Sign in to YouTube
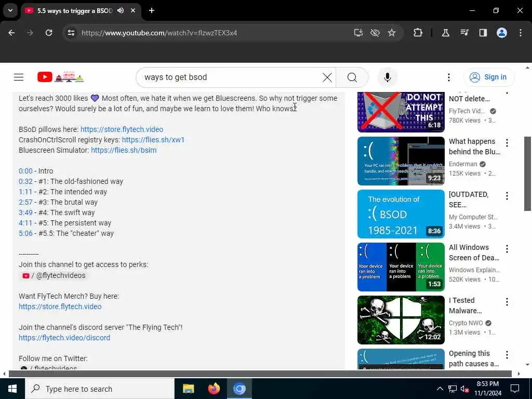The width and height of the screenshot is (532, 399). 488,77
